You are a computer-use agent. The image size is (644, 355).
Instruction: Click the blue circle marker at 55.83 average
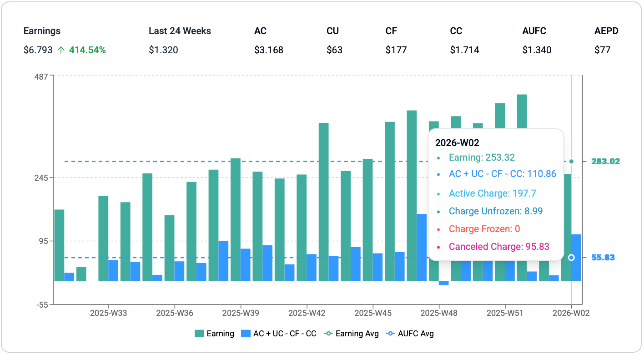click(x=571, y=258)
